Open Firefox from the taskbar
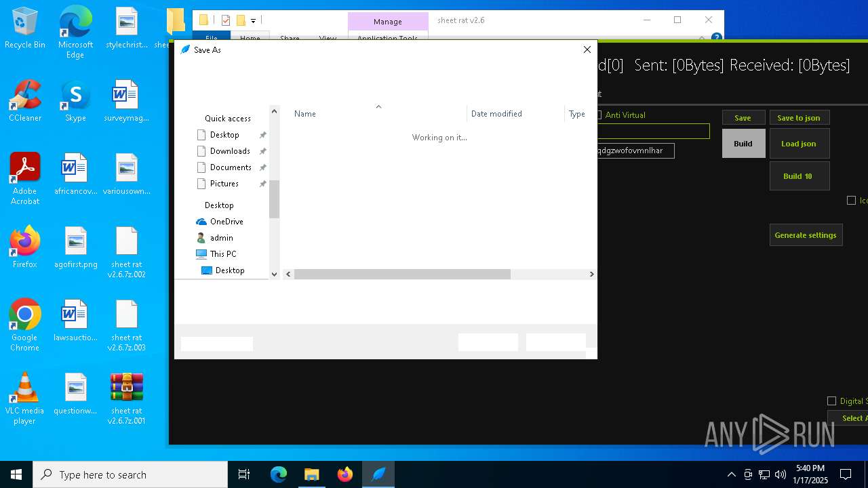Viewport: 868px width, 488px height. (344, 474)
